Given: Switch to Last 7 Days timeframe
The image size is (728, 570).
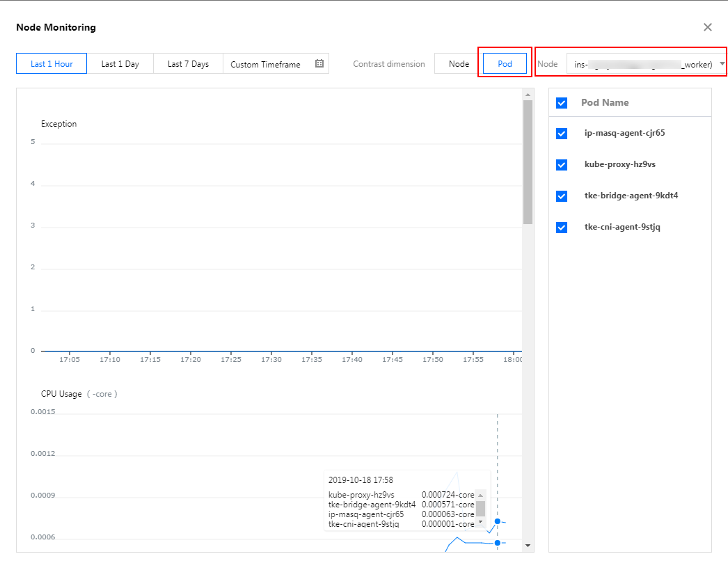Looking at the screenshot, I should [x=188, y=63].
